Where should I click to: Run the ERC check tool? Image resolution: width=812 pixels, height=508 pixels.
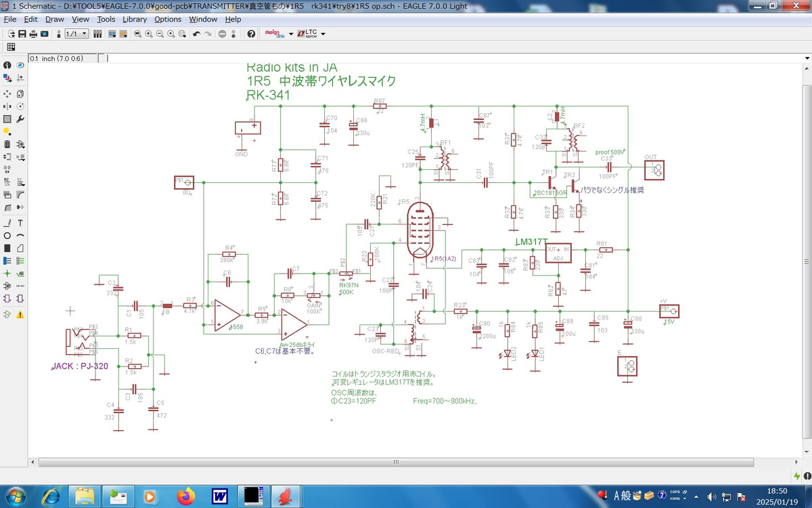pos(7,314)
